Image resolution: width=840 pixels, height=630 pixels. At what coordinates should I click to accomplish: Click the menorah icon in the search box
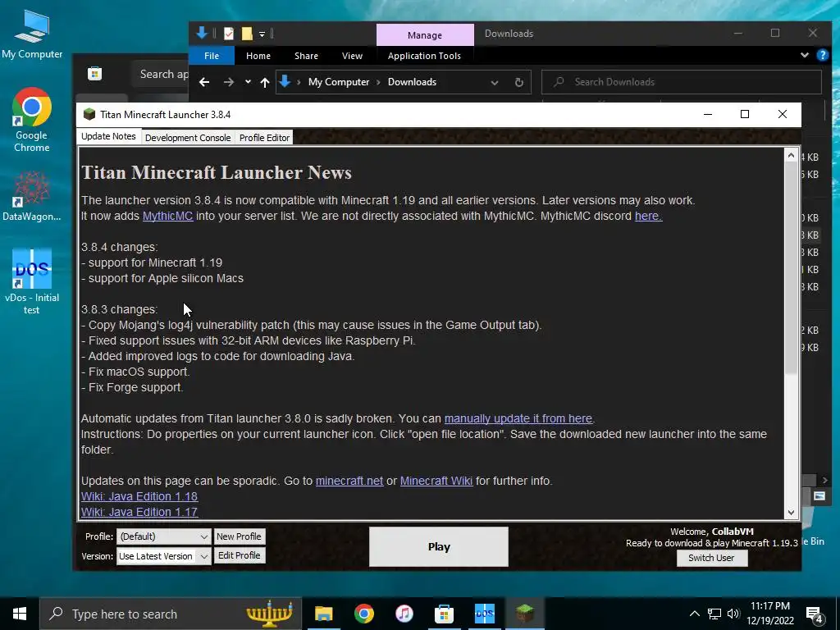pyautogui.click(x=269, y=614)
